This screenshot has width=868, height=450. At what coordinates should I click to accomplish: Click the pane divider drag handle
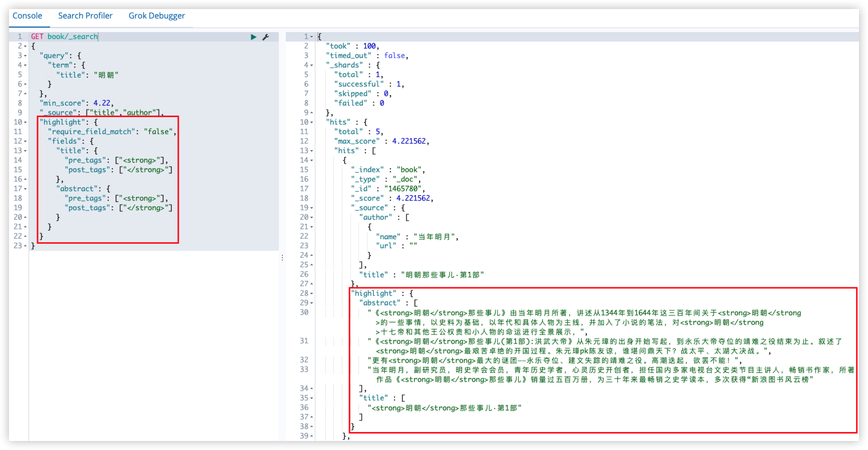282,258
